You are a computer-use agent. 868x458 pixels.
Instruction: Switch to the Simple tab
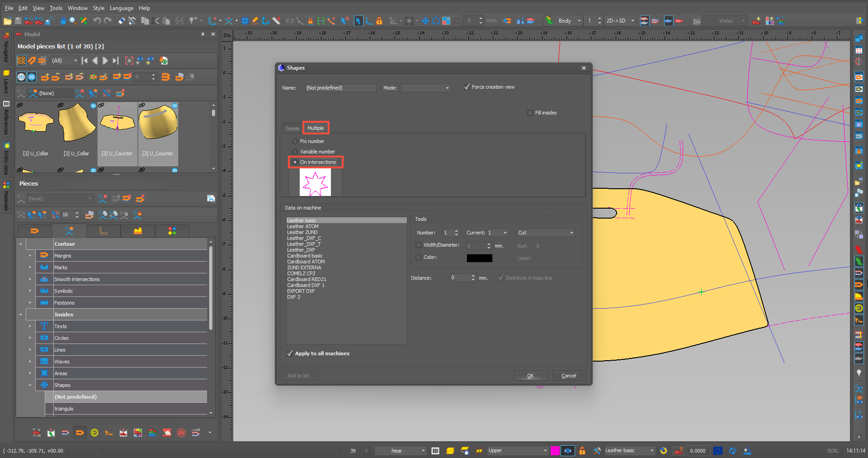[292, 129]
